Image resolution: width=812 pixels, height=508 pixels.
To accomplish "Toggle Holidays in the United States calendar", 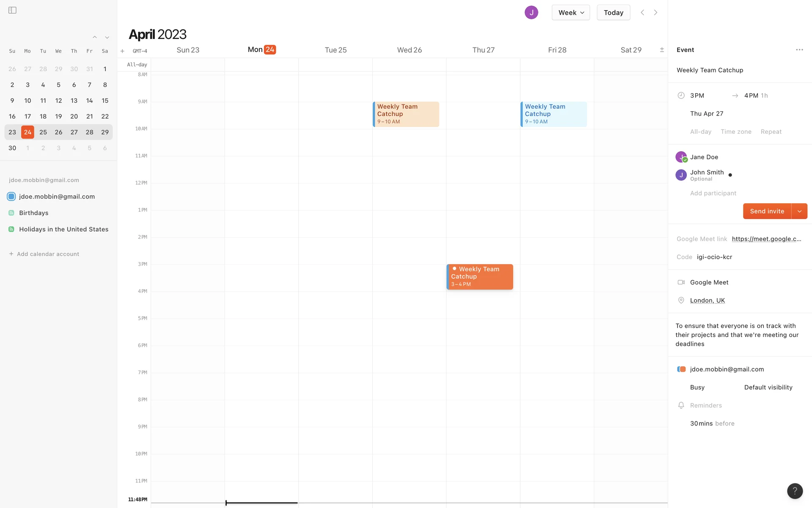I will (11, 229).
